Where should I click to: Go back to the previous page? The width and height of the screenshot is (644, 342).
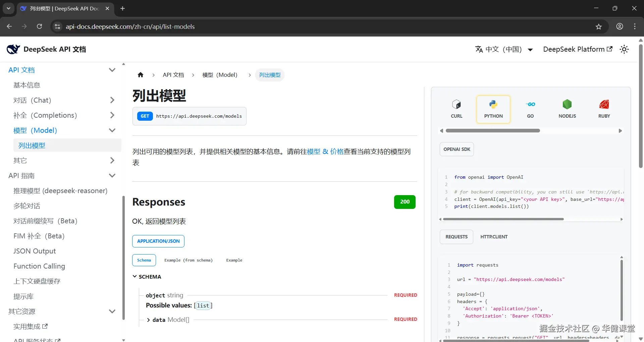[x=9, y=26]
